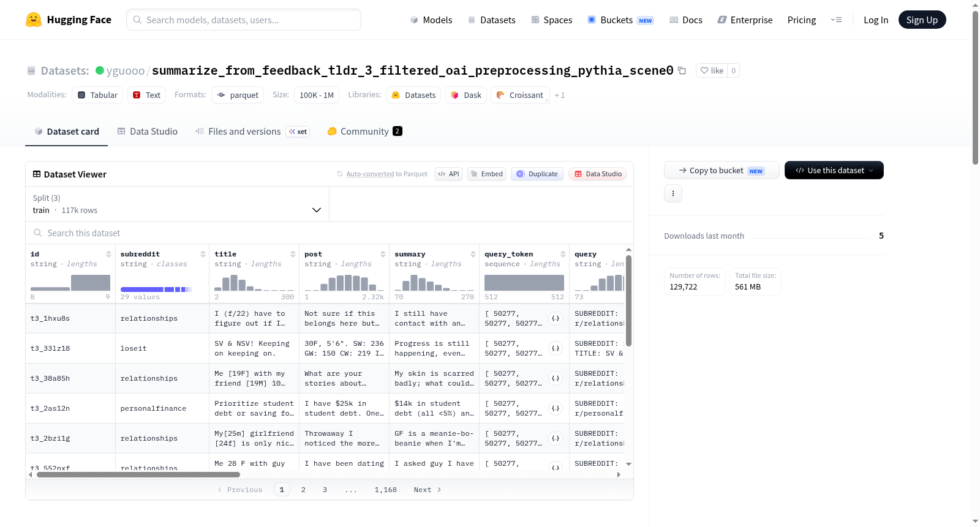Go to page 3 of rows
The image size is (980, 527).
coord(325,490)
